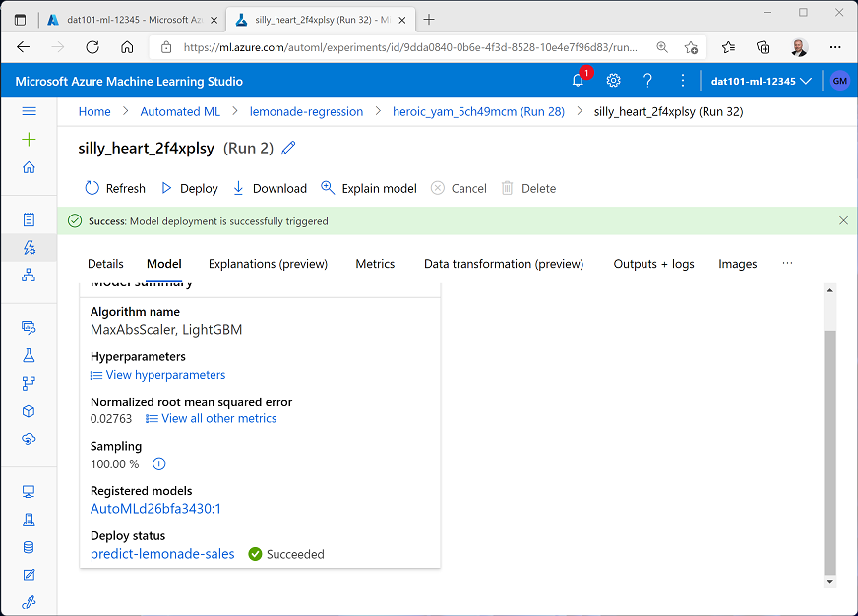Switch to the Outputs + logs tab

tap(653, 264)
